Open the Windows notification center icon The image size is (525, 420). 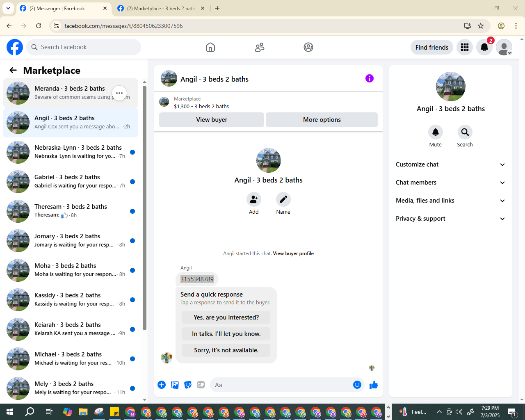[512, 412]
